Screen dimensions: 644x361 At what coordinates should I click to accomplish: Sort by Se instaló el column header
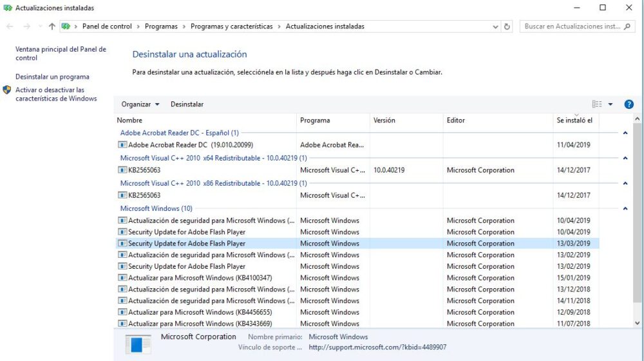tap(576, 121)
